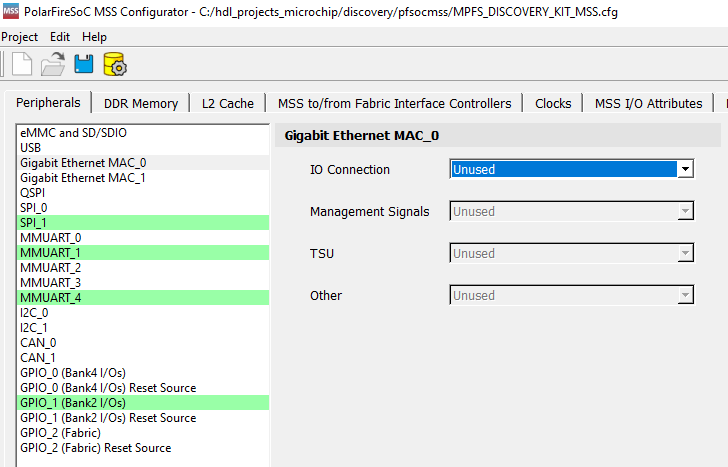Screen dimensions: 728x467
Task: Select the highlighted SPI_1 peripheral
Action: 34,222
